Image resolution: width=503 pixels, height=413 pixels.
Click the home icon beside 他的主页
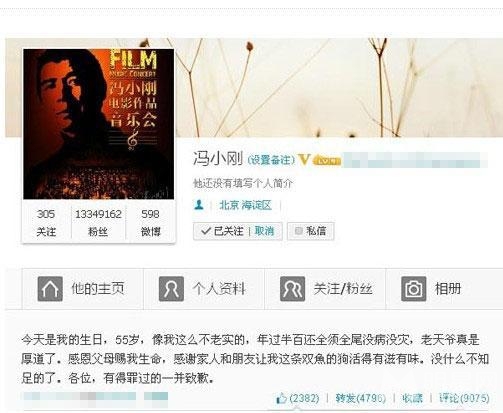pyautogui.click(x=50, y=289)
